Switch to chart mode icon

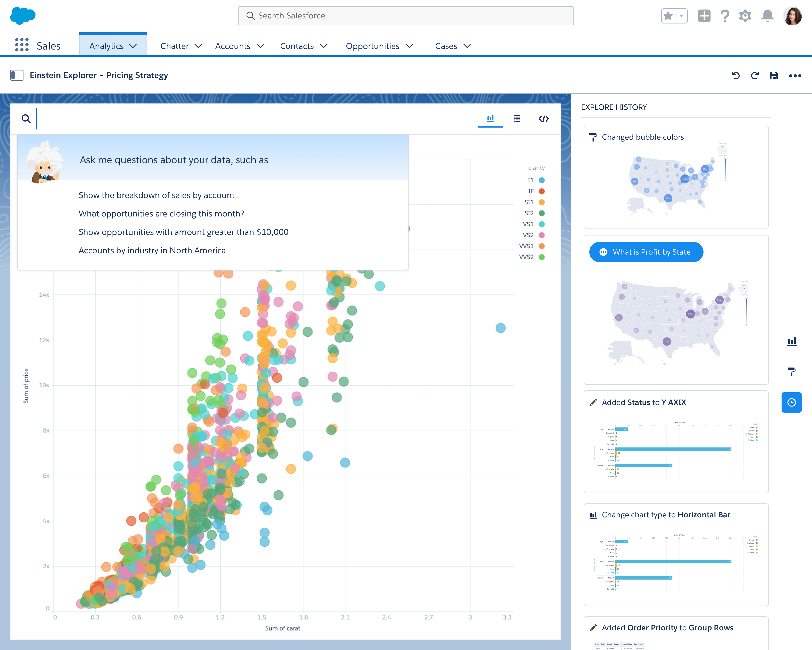(x=490, y=118)
